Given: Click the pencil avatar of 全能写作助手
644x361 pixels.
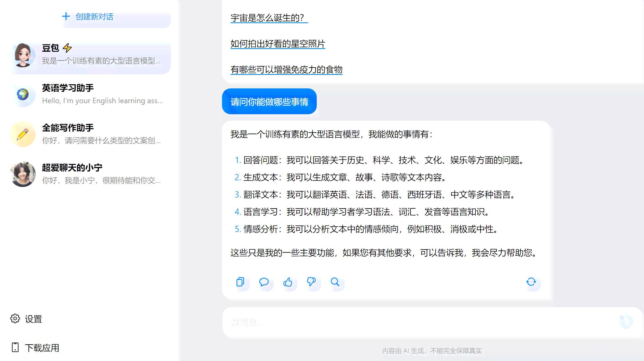Looking at the screenshot, I should [23, 134].
